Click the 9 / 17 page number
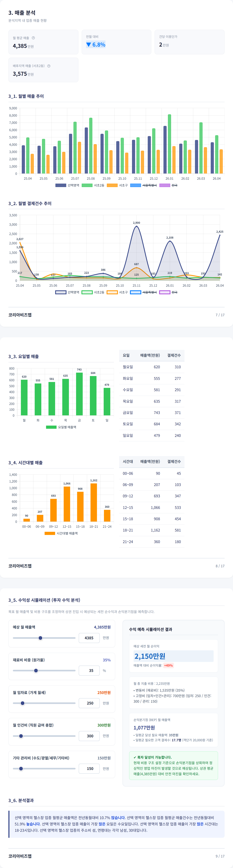Image resolution: width=233 pixels, height=868 pixels. pyautogui.click(x=220, y=856)
